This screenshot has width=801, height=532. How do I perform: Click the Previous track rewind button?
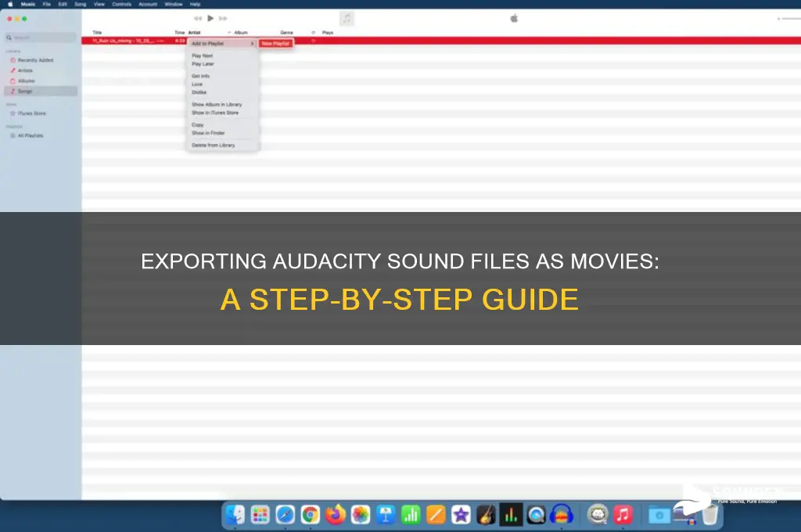pyautogui.click(x=198, y=19)
